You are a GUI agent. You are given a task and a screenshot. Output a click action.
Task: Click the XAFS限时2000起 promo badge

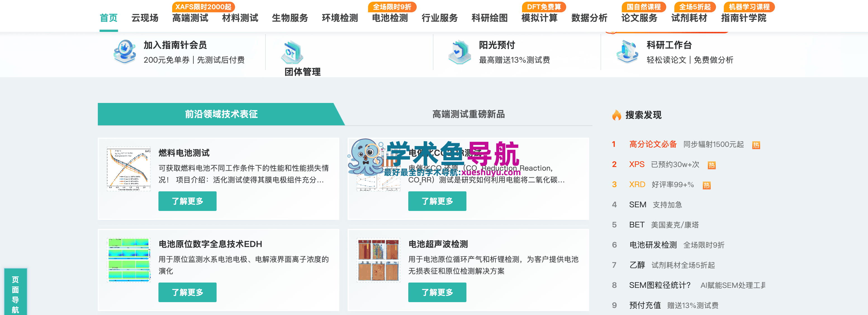[x=203, y=7]
